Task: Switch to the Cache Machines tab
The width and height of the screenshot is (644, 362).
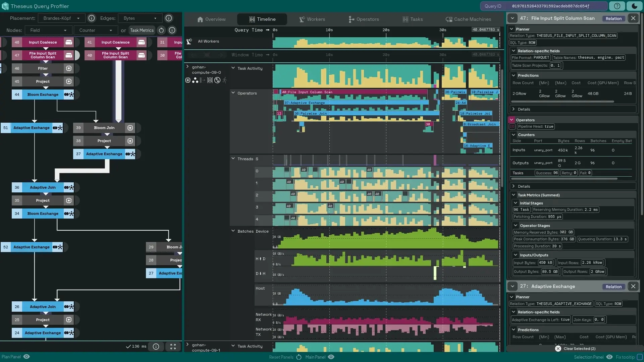Action: pyautogui.click(x=468, y=19)
